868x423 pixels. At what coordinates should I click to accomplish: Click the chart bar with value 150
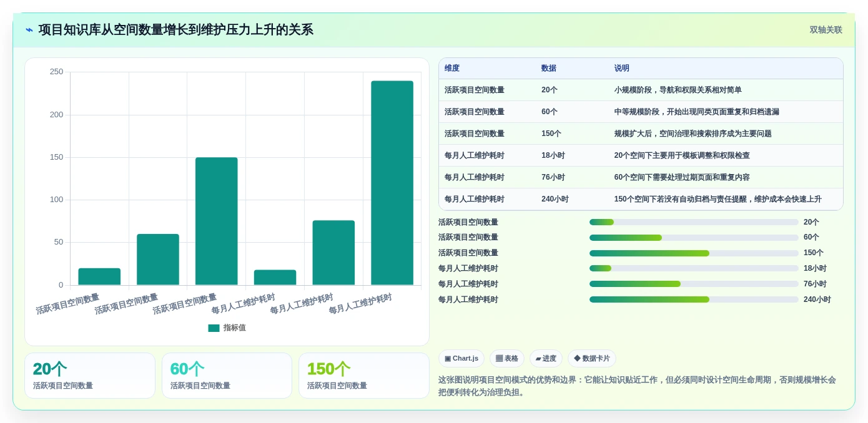[217, 221]
